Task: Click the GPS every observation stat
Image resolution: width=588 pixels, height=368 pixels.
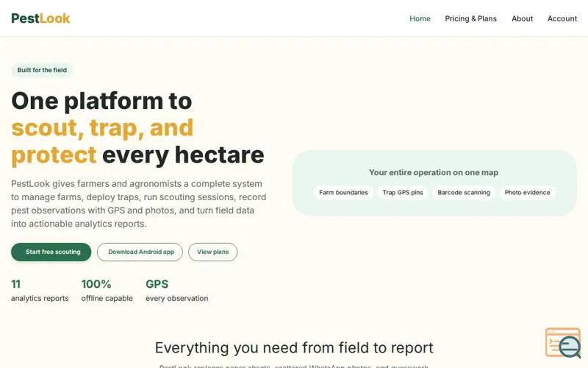Action: (x=176, y=290)
